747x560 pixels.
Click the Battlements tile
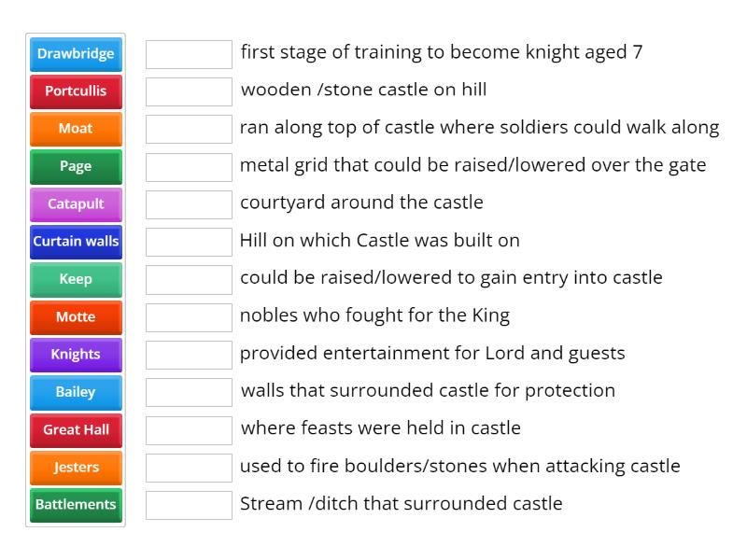[76, 504]
